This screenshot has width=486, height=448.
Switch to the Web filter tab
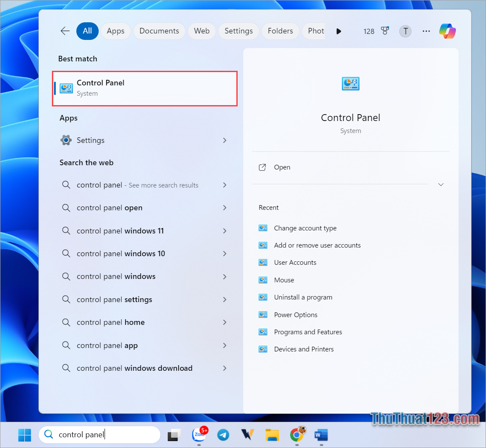click(202, 31)
